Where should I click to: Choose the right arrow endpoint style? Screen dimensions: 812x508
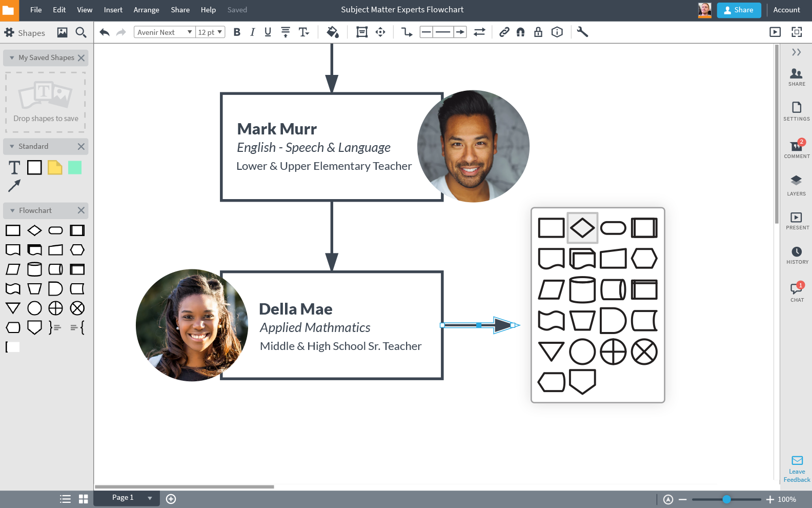460,32
